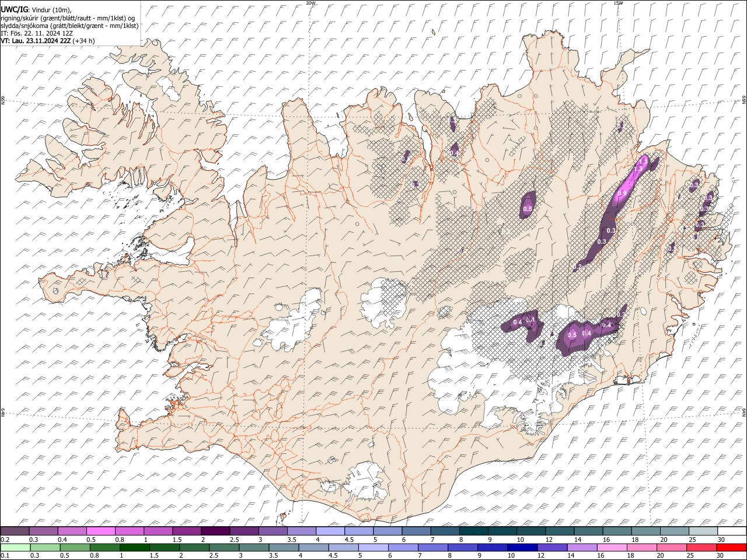Select snow scale swatch starting at 3.5
Screen dimensions: 747x560
coord(301,531)
